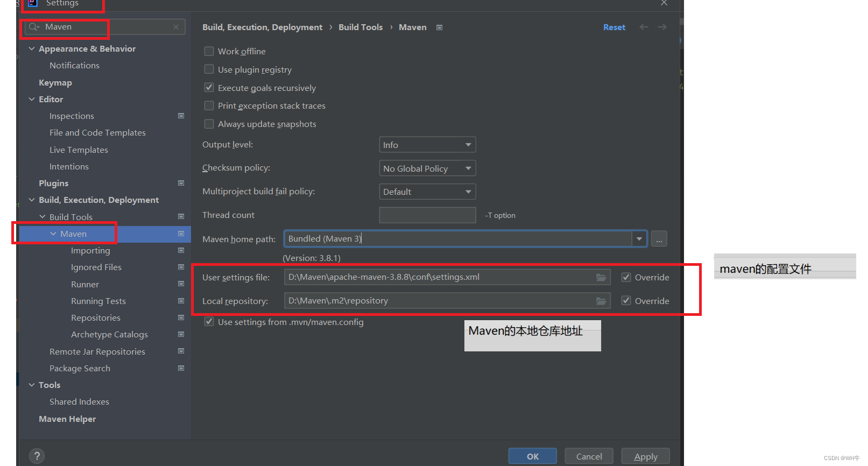Browse folder for Local repository

pyautogui.click(x=601, y=301)
